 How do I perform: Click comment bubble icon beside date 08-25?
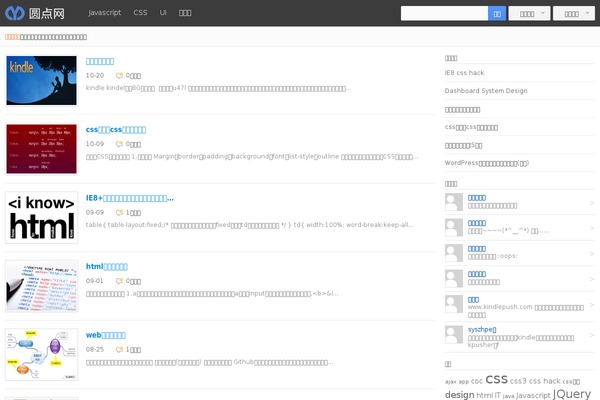click(119, 349)
